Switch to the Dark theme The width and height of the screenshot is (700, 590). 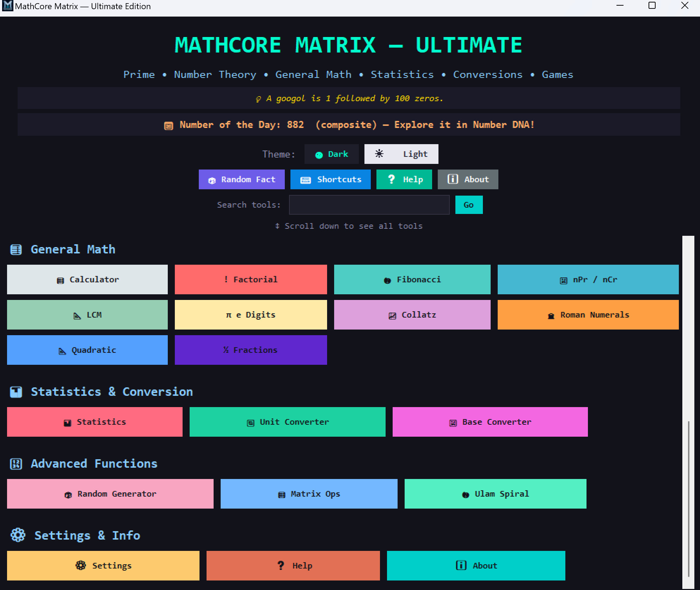pos(332,154)
